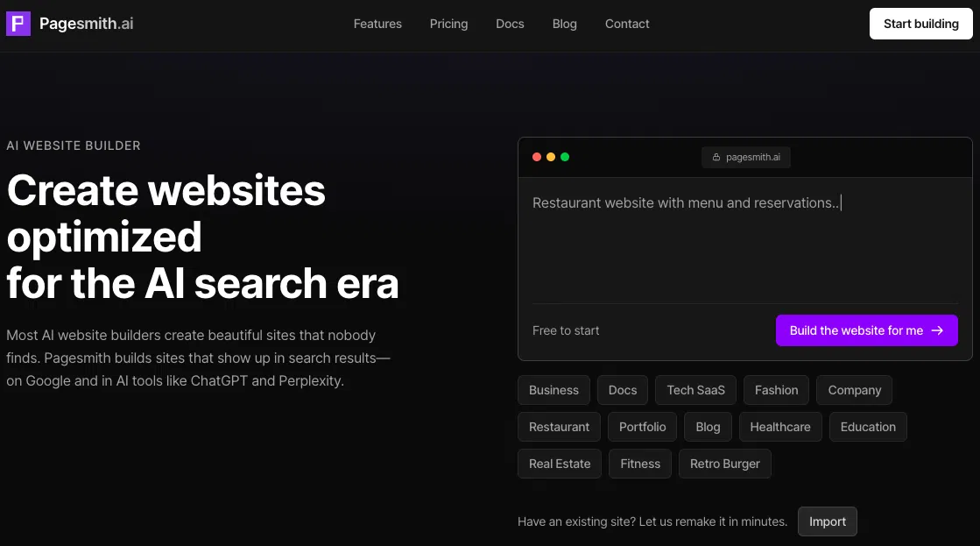Click the Pagesmith.ai purple logo icon
This screenshot has width=980, height=546.
pos(18,24)
